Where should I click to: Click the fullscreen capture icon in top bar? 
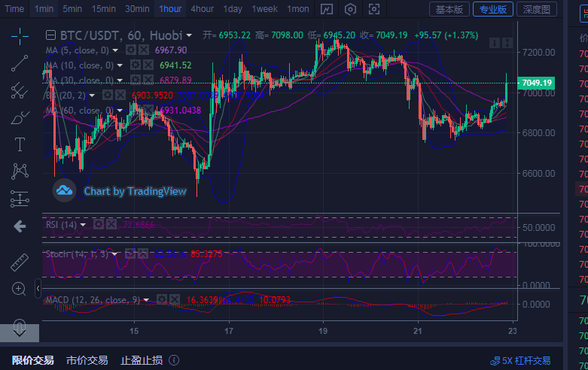[x=374, y=9]
